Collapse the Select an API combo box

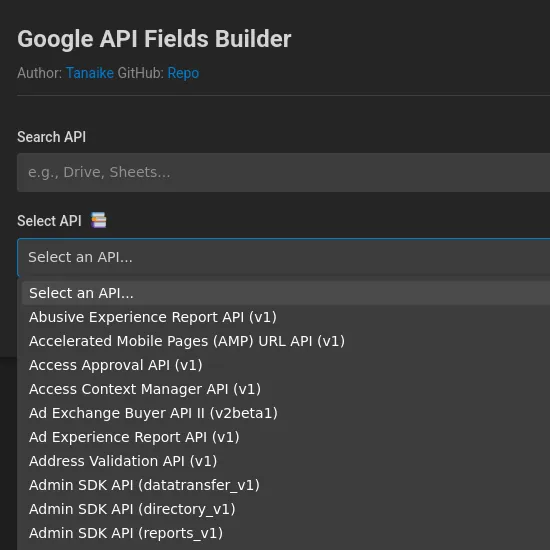point(283,257)
